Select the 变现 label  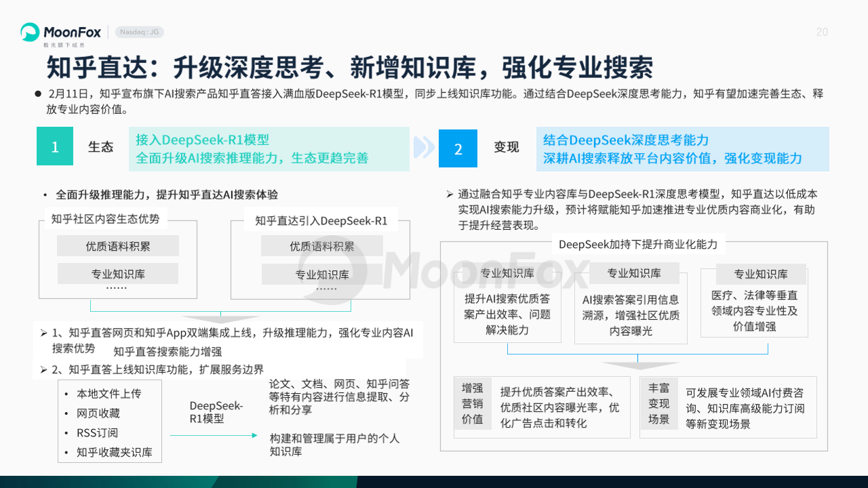506,147
